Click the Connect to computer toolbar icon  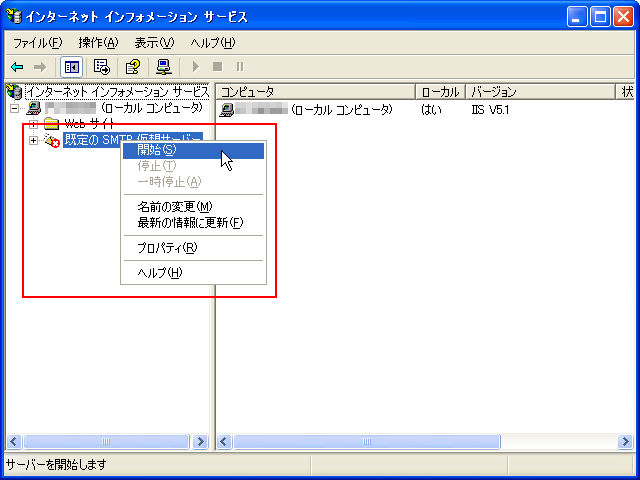click(x=163, y=67)
